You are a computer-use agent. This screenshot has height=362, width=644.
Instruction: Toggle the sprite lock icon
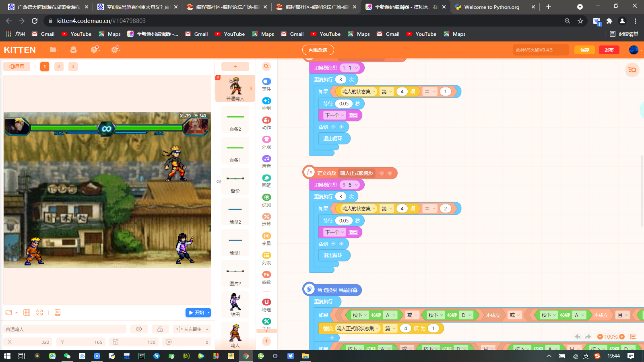point(160,329)
